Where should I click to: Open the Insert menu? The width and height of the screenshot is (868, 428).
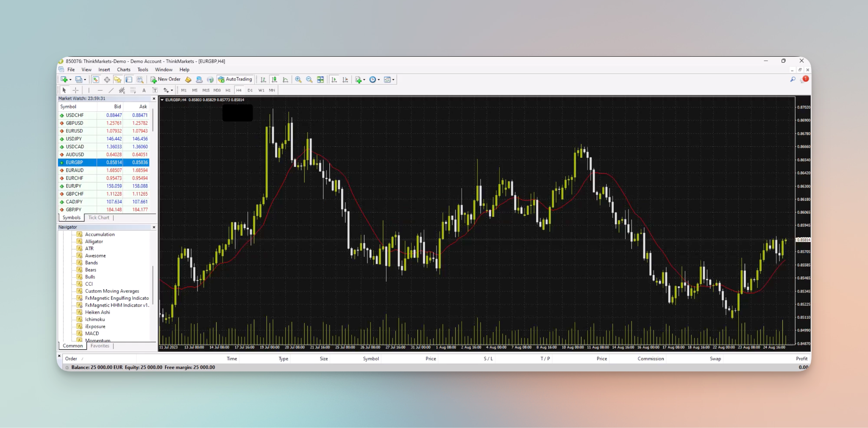(104, 70)
